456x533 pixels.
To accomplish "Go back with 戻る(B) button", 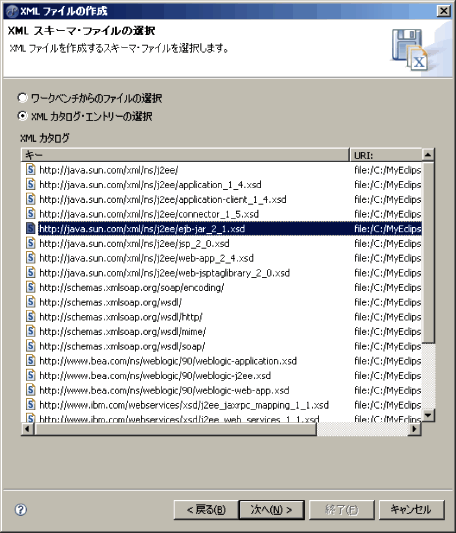I will pos(206,509).
